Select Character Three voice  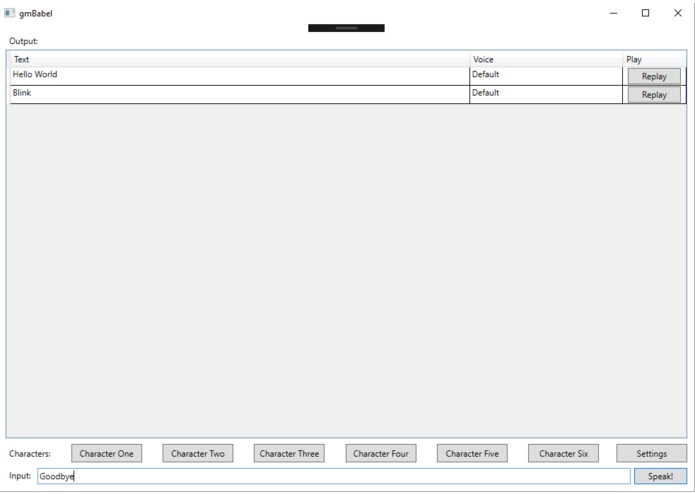tap(289, 453)
